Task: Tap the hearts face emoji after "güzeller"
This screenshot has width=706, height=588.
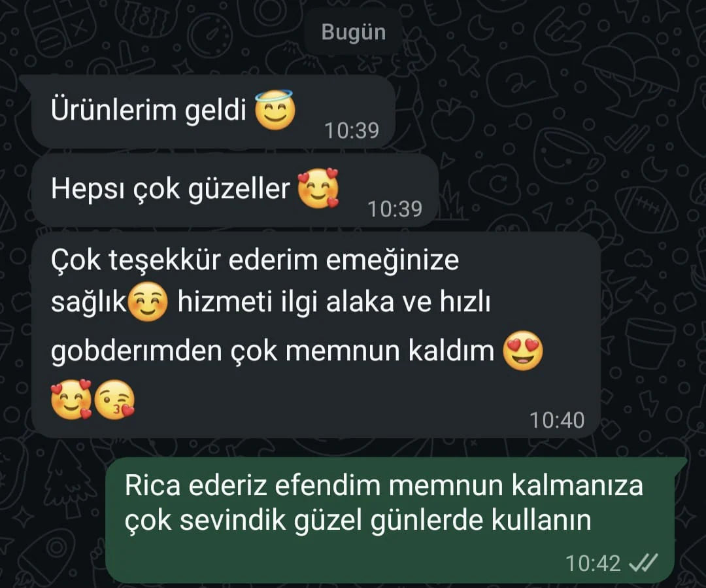Action: tap(318, 188)
